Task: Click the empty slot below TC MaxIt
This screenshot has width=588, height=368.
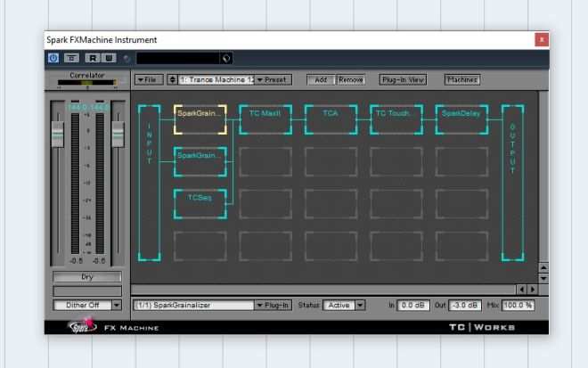Action: pyautogui.click(x=265, y=161)
